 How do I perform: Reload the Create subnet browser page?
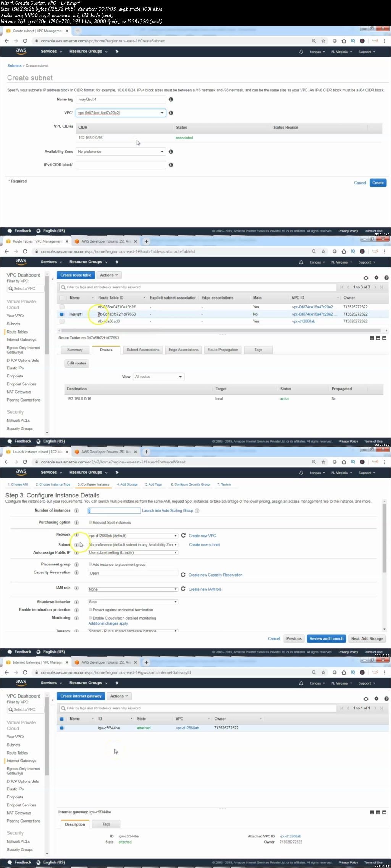25,41
